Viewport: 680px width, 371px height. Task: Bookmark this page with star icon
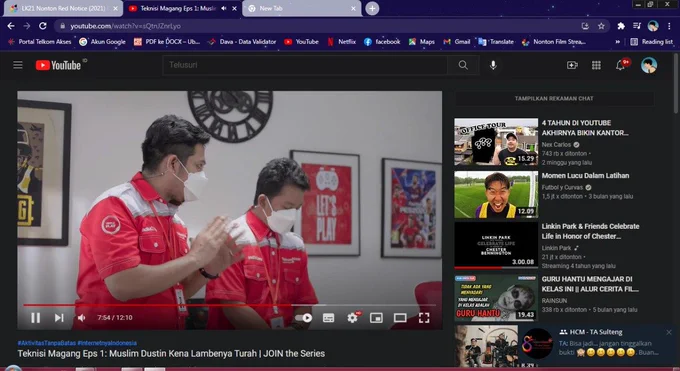[601, 26]
